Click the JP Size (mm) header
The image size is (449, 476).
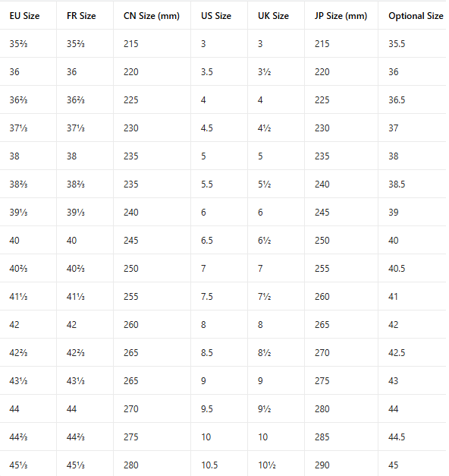pyautogui.click(x=341, y=16)
